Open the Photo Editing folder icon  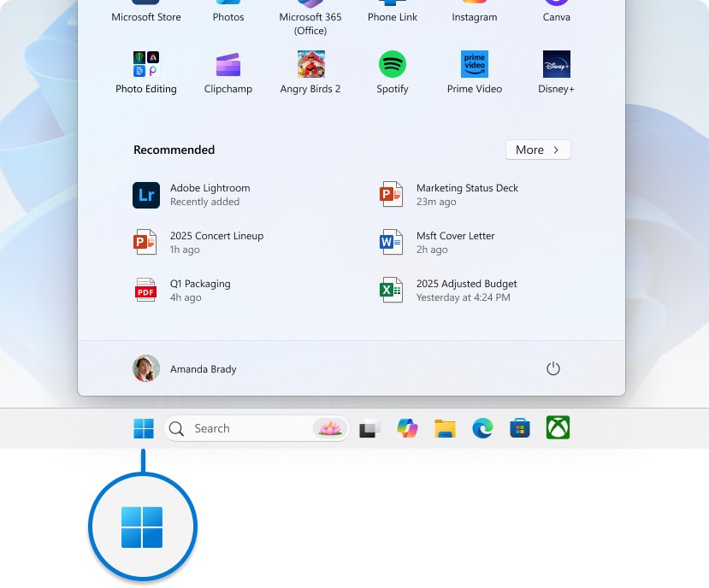pyautogui.click(x=146, y=64)
